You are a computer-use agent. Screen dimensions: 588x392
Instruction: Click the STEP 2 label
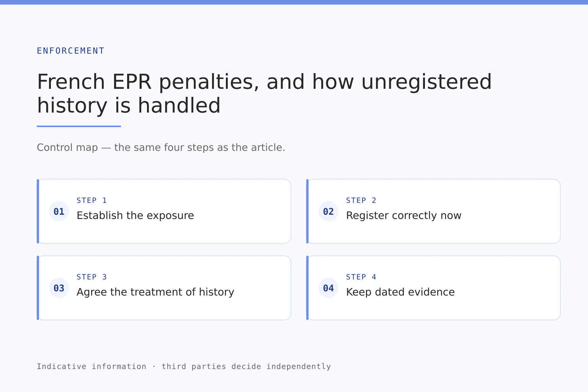(361, 200)
